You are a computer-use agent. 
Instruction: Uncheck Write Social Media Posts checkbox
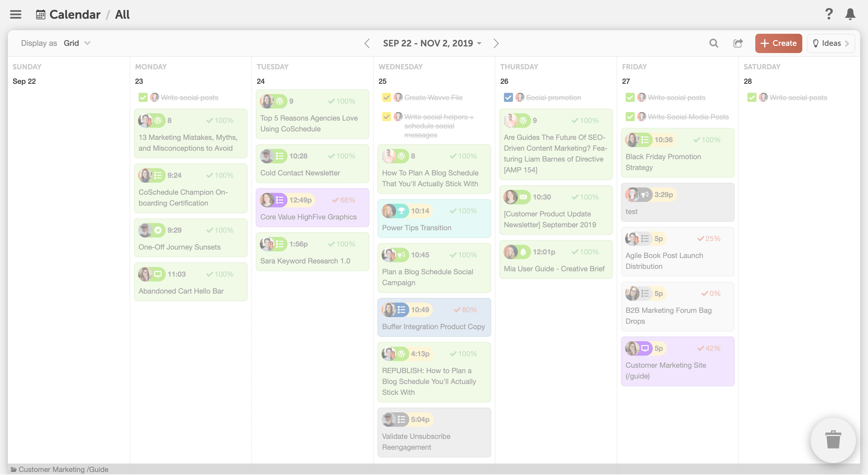coord(630,117)
